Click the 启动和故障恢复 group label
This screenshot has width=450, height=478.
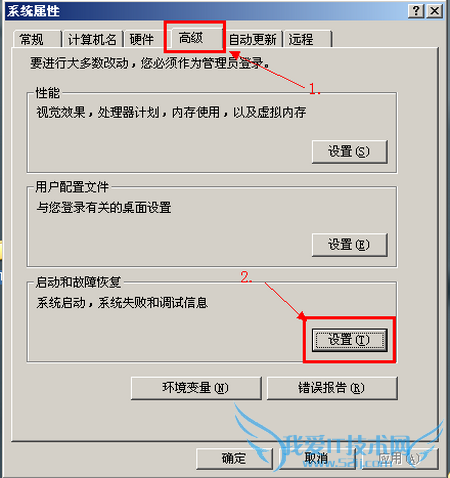[x=79, y=282]
